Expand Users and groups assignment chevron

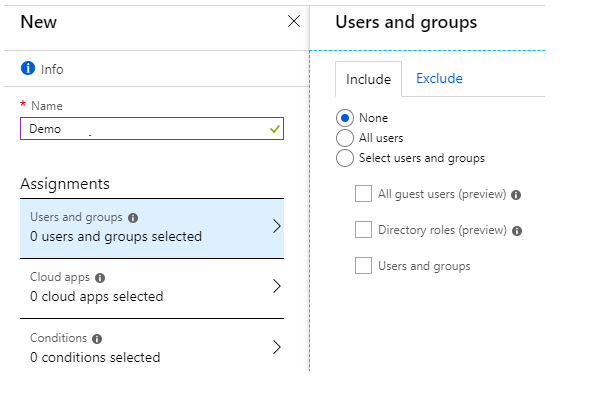tap(277, 226)
